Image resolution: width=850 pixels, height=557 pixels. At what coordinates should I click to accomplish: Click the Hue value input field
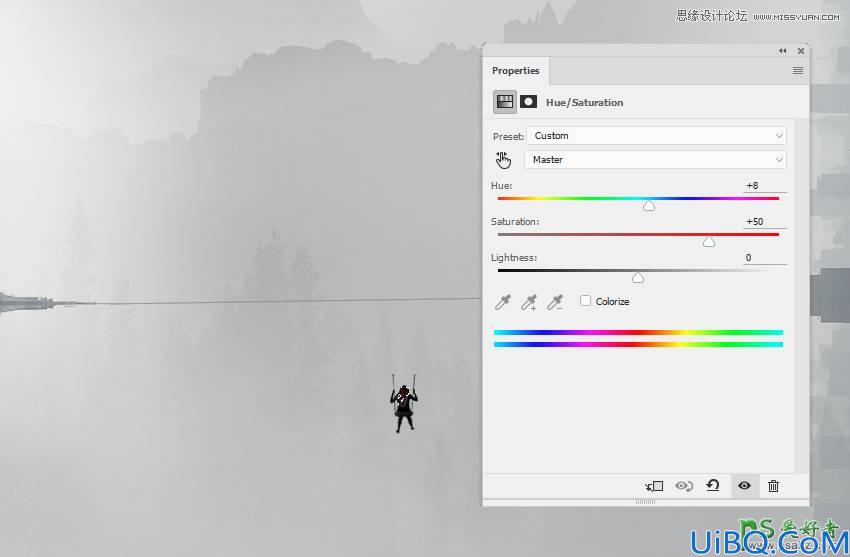pos(764,185)
